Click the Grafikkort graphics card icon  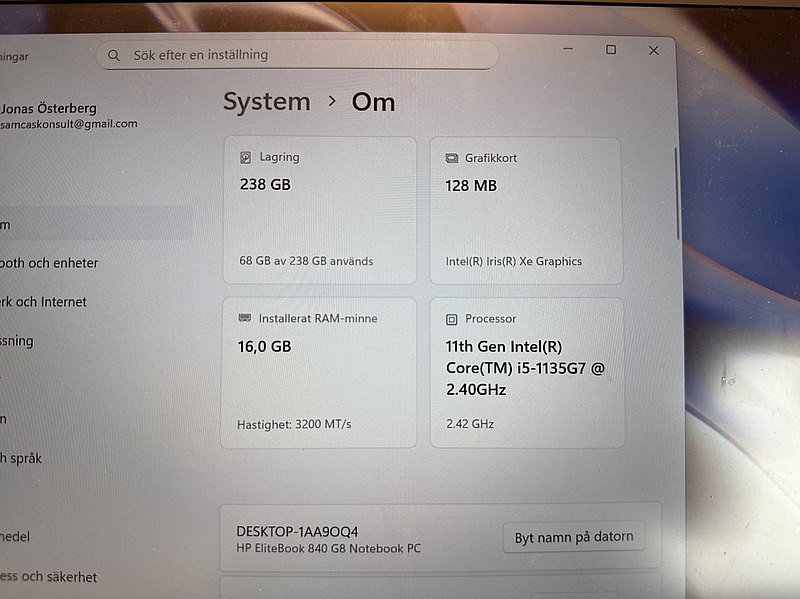(451, 158)
